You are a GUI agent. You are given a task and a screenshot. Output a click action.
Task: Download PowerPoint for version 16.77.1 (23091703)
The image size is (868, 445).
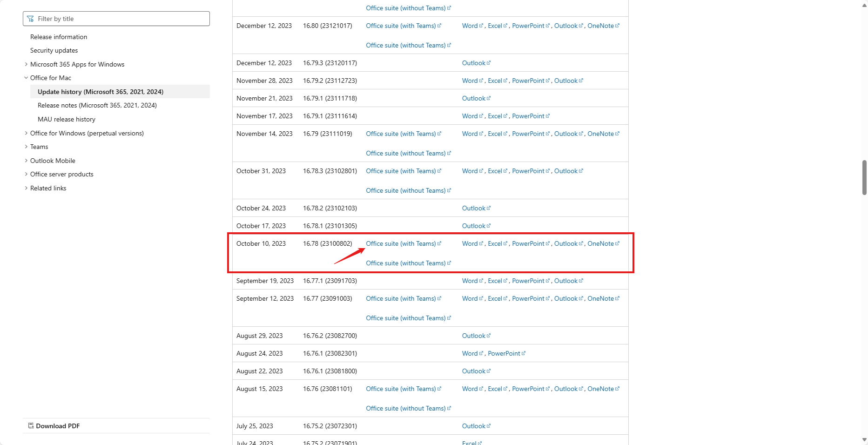(x=531, y=281)
